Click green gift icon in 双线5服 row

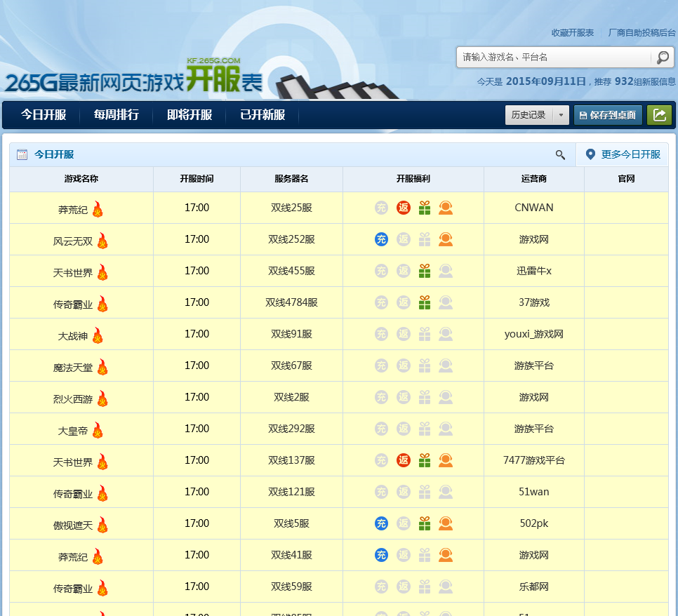tap(425, 523)
